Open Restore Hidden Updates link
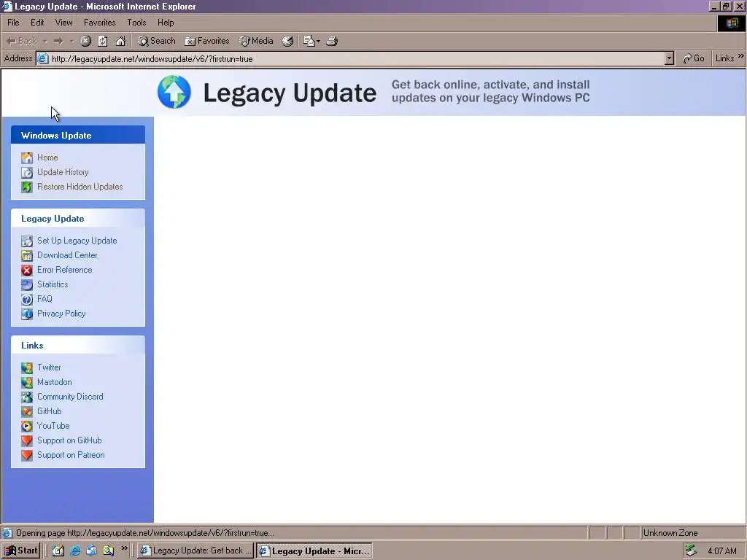 pos(80,187)
